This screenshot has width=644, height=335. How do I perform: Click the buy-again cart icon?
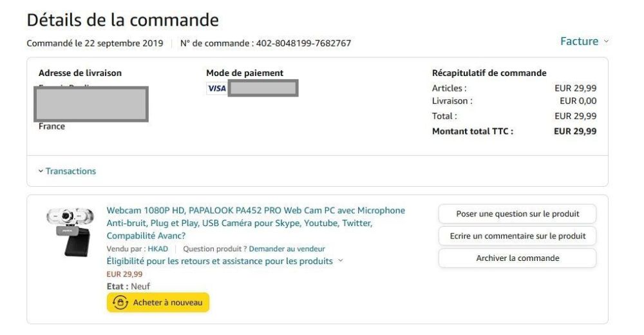(x=120, y=302)
